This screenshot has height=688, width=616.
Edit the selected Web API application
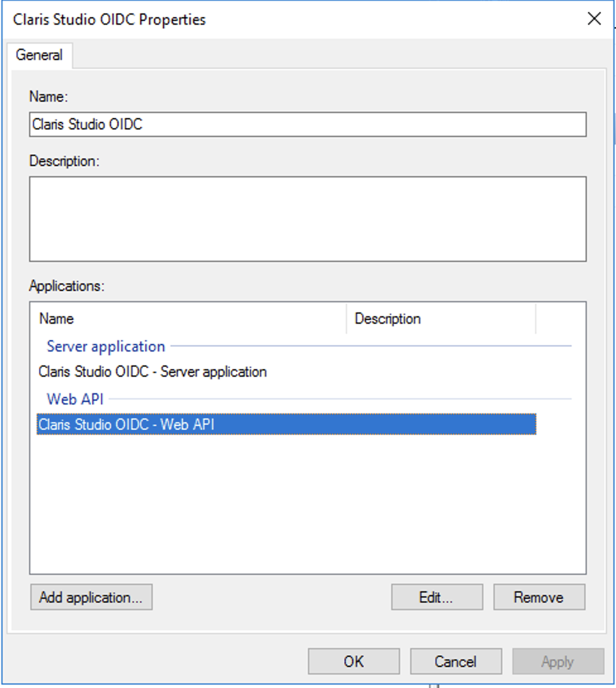437,596
